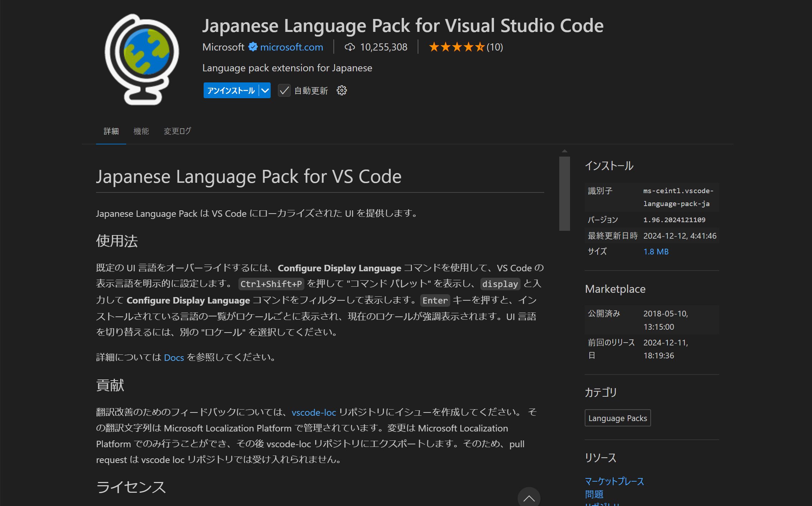Screen dimensions: 812x506
Task: Click the Enter key inline code
Action: coord(435,300)
